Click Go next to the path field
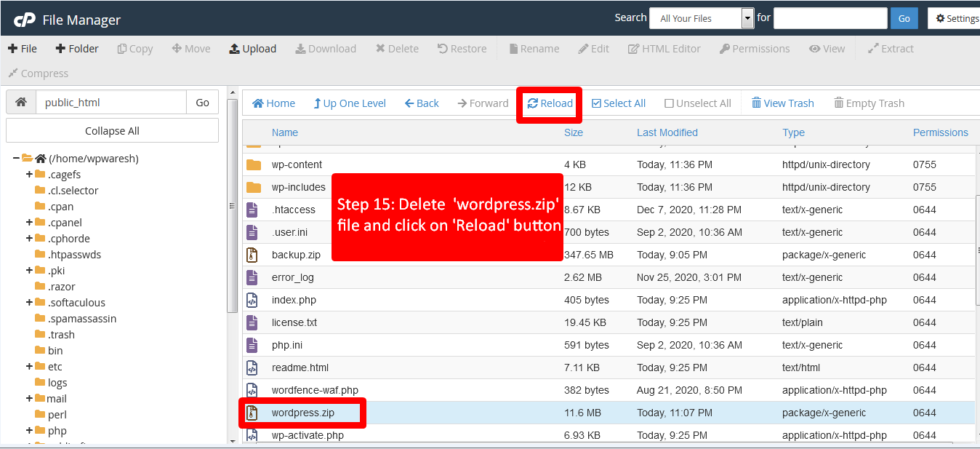980x449 pixels. [x=203, y=103]
